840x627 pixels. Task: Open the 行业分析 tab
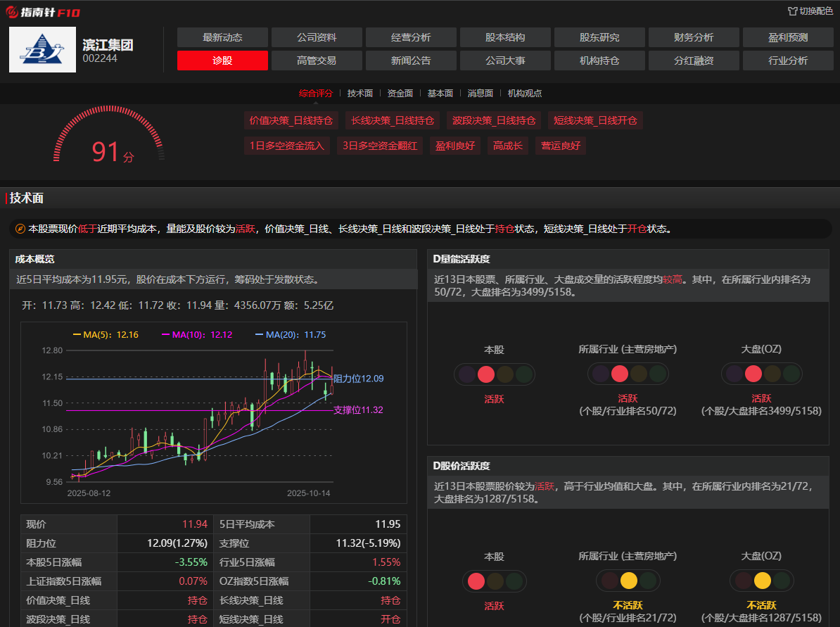coord(788,61)
